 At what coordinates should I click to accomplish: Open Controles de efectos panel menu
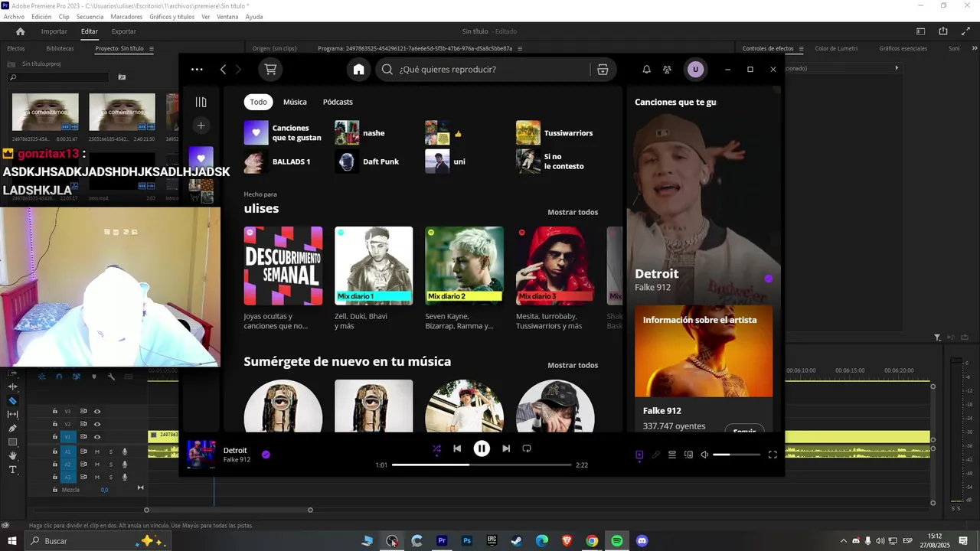(801, 48)
